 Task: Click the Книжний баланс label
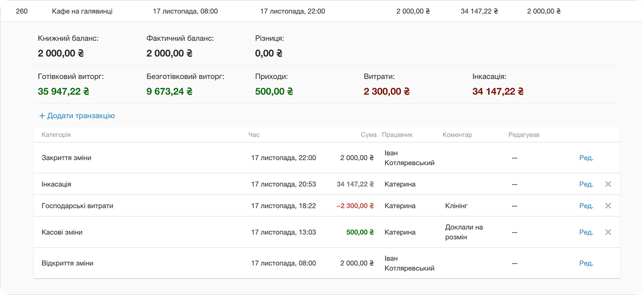68,39
